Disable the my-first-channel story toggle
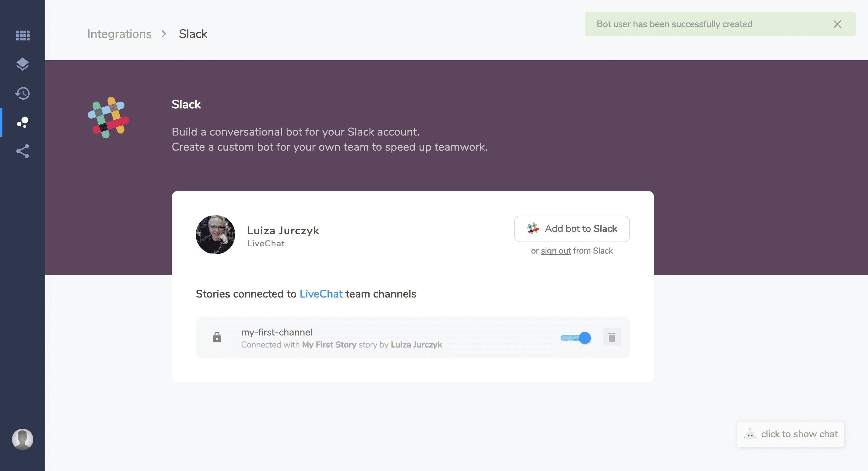The width and height of the screenshot is (868, 471). pyautogui.click(x=576, y=338)
